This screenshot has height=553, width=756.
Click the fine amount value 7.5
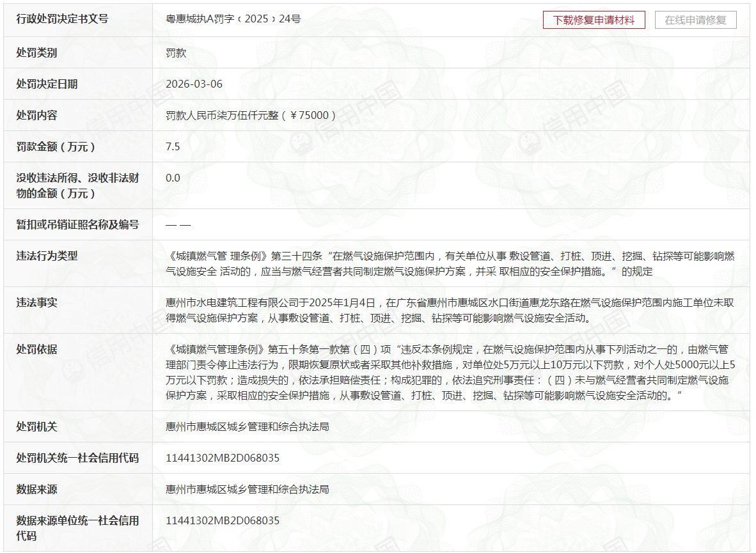tap(173, 146)
